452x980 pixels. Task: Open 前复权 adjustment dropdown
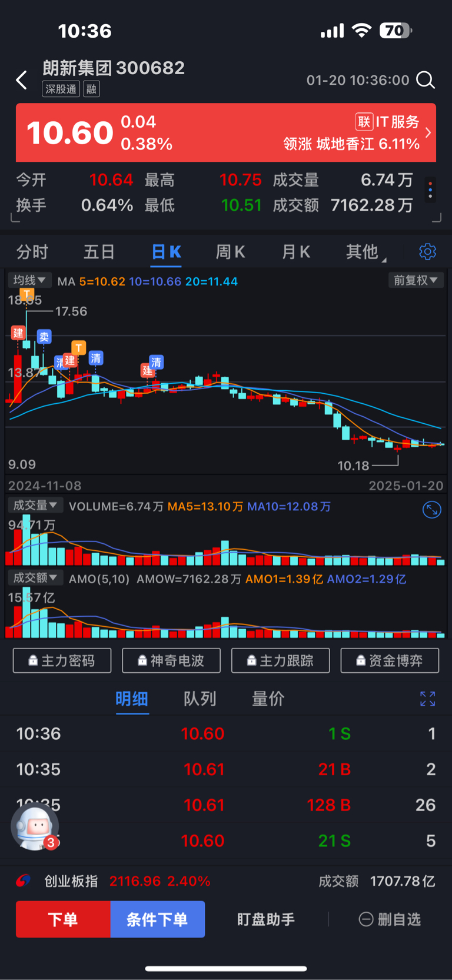pyautogui.click(x=416, y=280)
